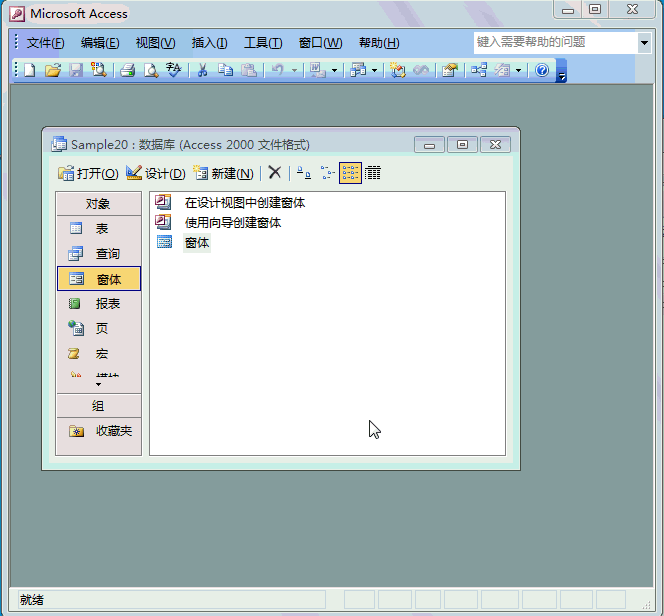Open the 收藏夹 group

99,431
